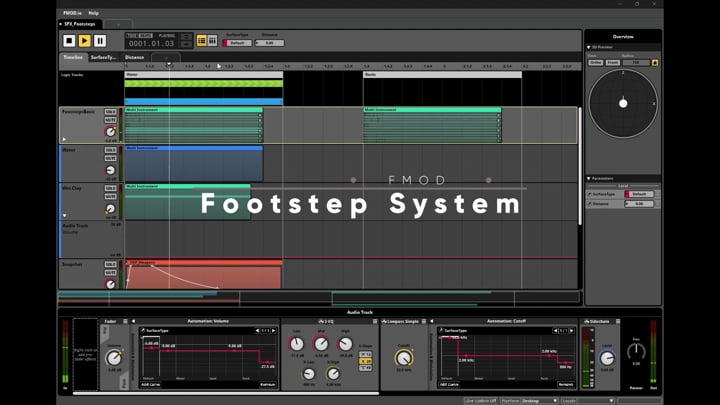Screen dimensions: 720x405
Task: Click the 3-EQ Mid knob
Action: [321, 344]
